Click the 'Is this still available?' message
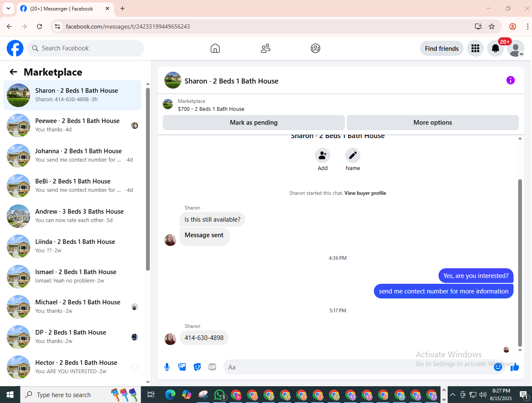 click(212, 220)
